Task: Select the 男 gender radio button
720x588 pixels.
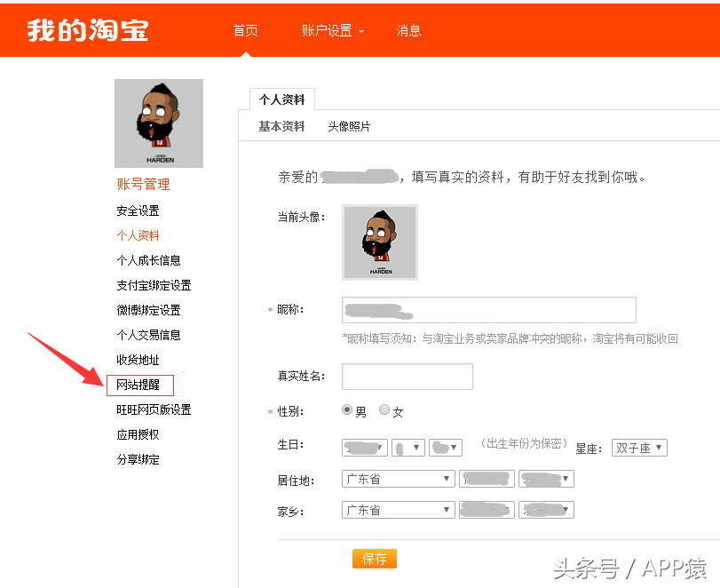Action: (x=347, y=409)
